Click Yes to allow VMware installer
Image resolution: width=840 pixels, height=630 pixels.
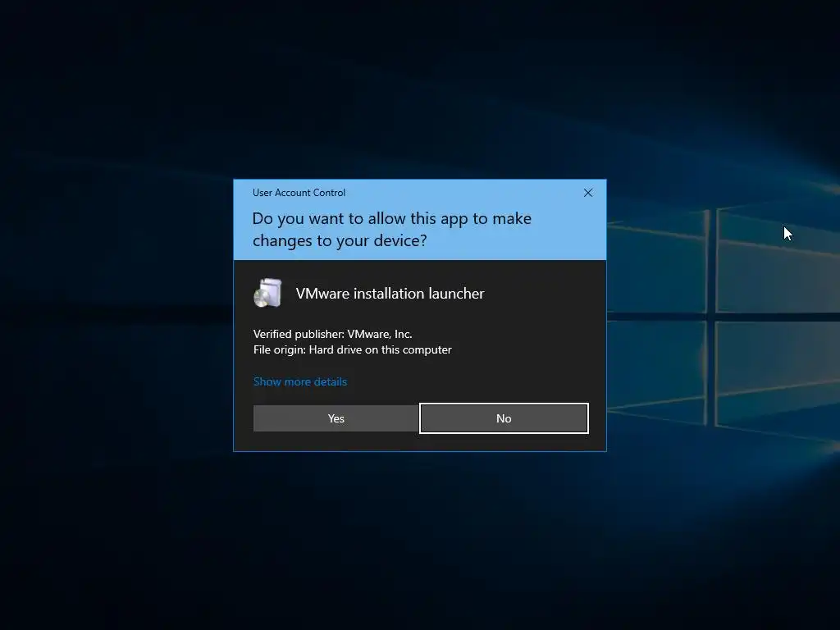(336, 418)
